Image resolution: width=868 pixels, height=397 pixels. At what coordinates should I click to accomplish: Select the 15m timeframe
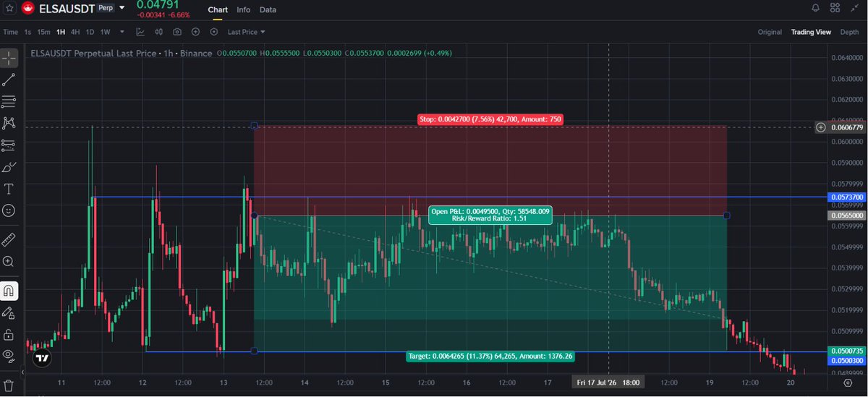44,32
